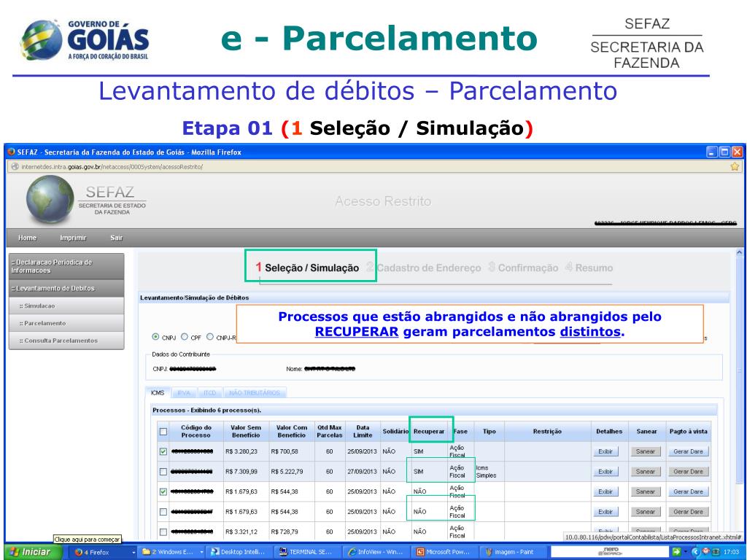Expand hidden system tray icons arrow
The width and height of the screenshot is (747, 560).
click(695, 552)
